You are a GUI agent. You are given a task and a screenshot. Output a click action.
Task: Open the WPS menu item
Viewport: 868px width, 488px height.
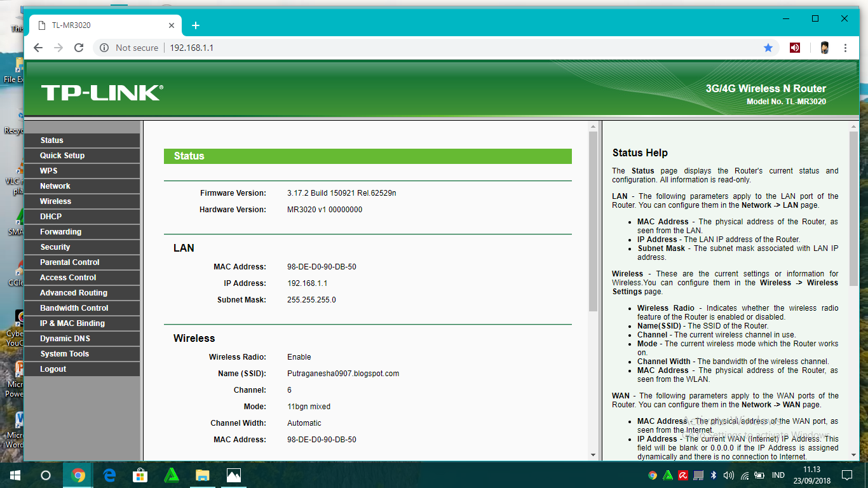(81, 171)
